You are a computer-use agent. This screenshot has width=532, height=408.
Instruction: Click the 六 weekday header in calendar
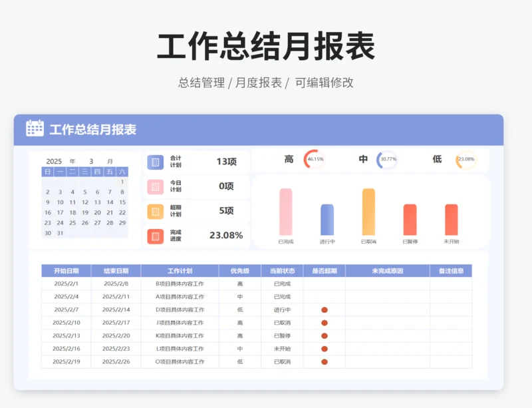click(122, 172)
